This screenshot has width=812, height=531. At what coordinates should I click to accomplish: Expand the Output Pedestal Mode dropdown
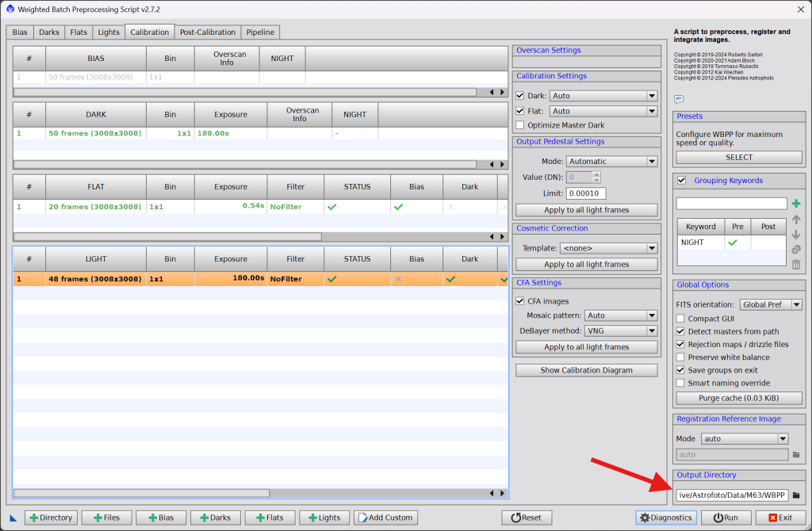pos(611,161)
